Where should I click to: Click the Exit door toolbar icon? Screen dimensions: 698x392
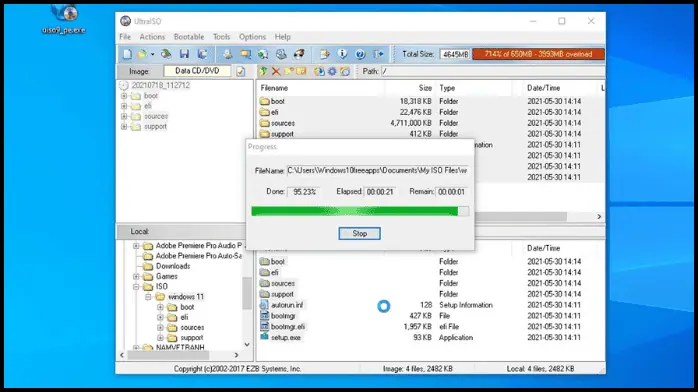click(x=378, y=54)
